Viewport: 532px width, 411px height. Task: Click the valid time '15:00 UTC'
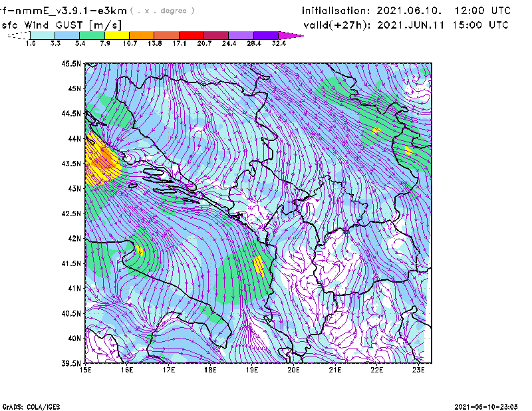(x=480, y=25)
